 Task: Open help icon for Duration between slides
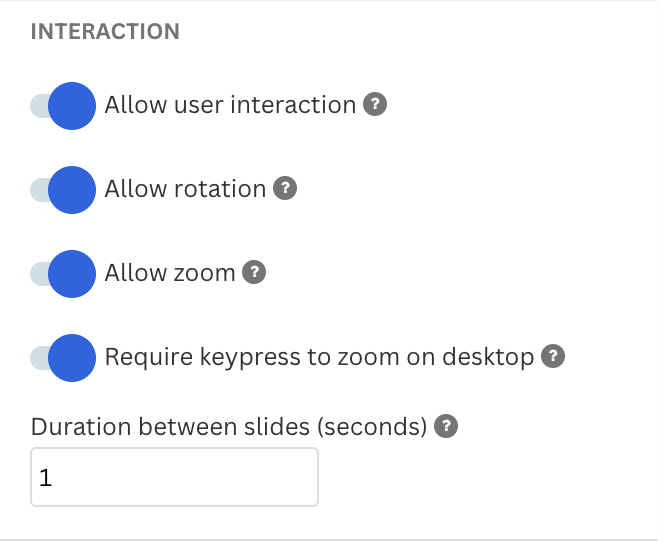click(447, 427)
